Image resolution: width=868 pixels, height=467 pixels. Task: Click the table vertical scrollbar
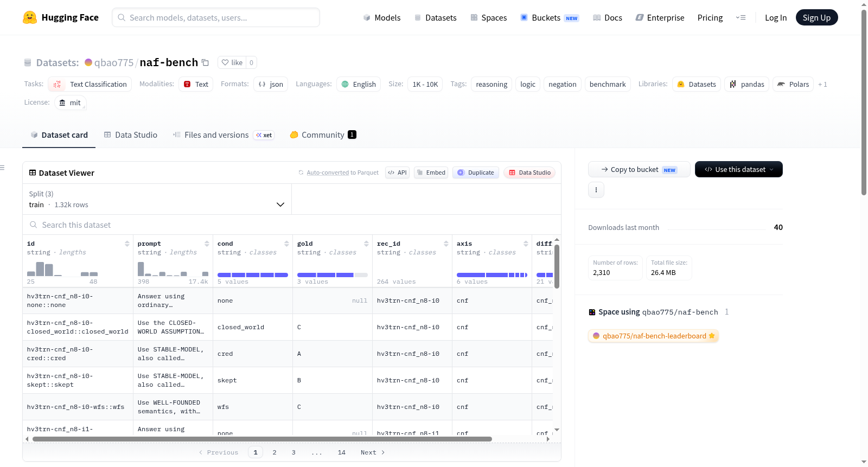click(557, 266)
